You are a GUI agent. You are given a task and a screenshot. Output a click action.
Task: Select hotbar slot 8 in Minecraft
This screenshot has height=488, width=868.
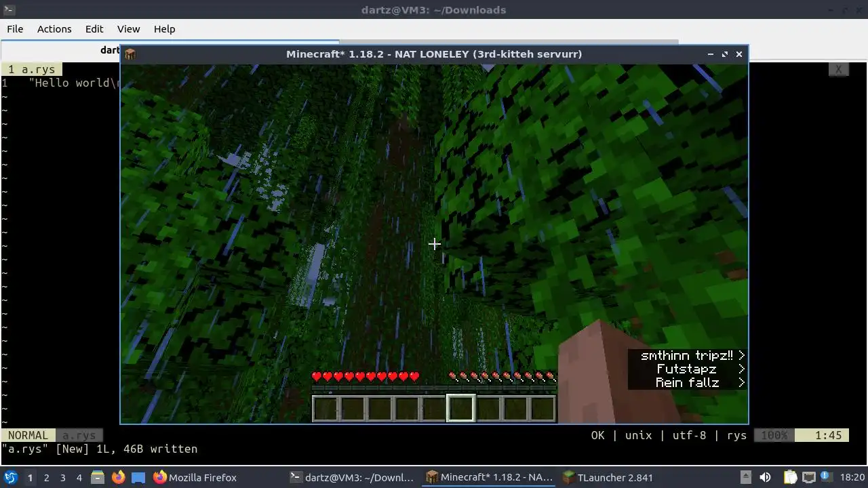[515, 409]
